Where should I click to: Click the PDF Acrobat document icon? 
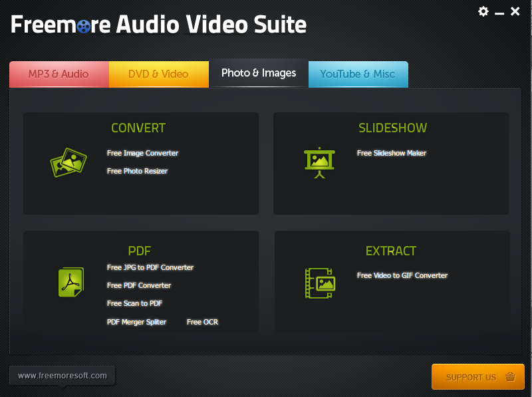[71, 282]
